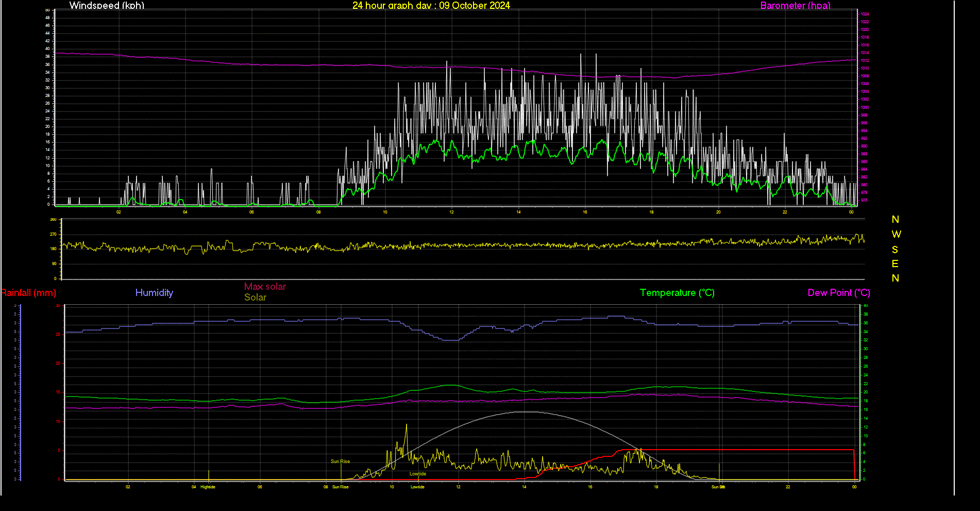The width and height of the screenshot is (980, 511).
Task: Click the red "Rainfall (mm)" label
Action: (x=28, y=293)
